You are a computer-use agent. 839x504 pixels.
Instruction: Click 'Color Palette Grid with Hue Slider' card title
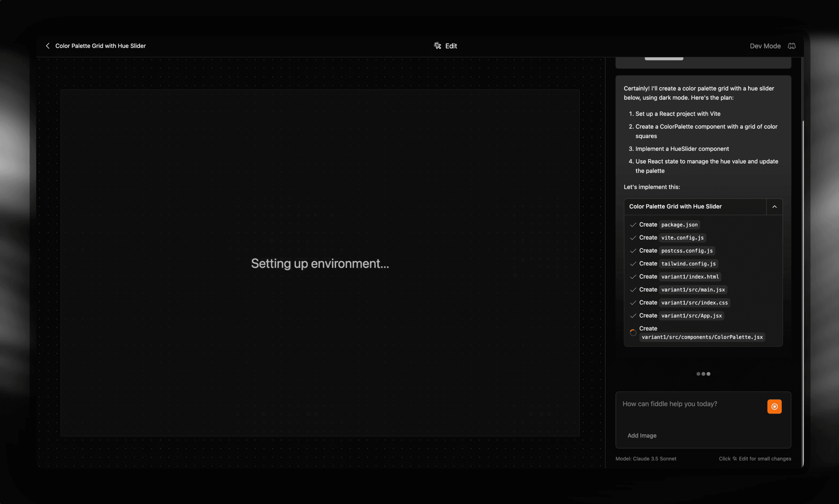pos(675,207)
